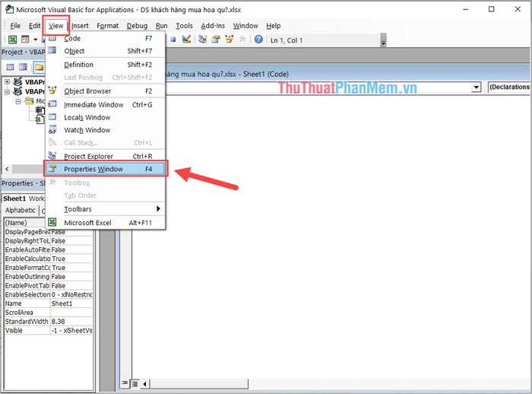The width and height of the screenshot is (532, 394).
Task: Open the File menu
Action: pyautogui.click(x=15, y=26)
